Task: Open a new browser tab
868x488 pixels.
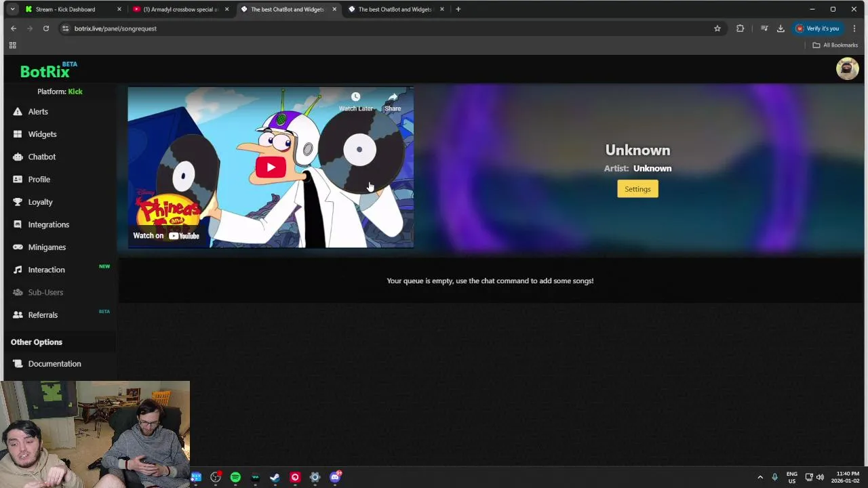Action: (458, 9)
